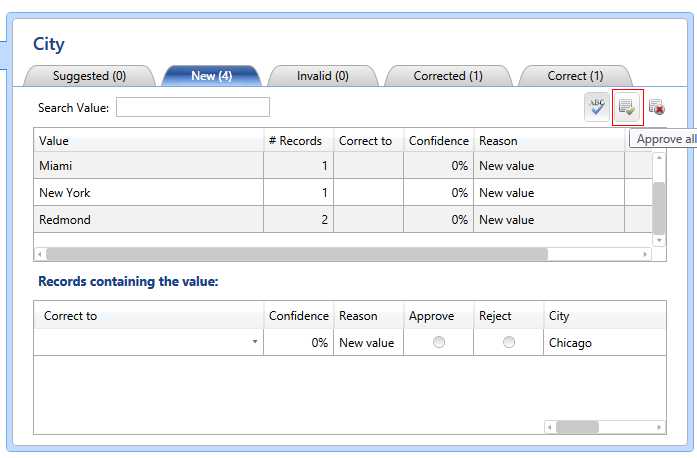Click the spell checker ABC icon
Viewport: 697px width, 458px height.
pos(597,107)
